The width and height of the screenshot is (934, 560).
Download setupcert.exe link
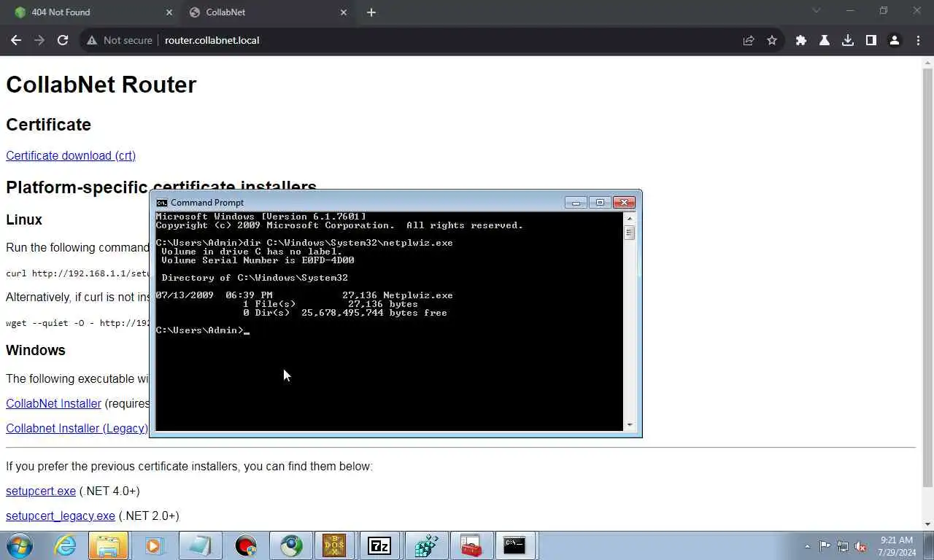[x=41, y=491]
